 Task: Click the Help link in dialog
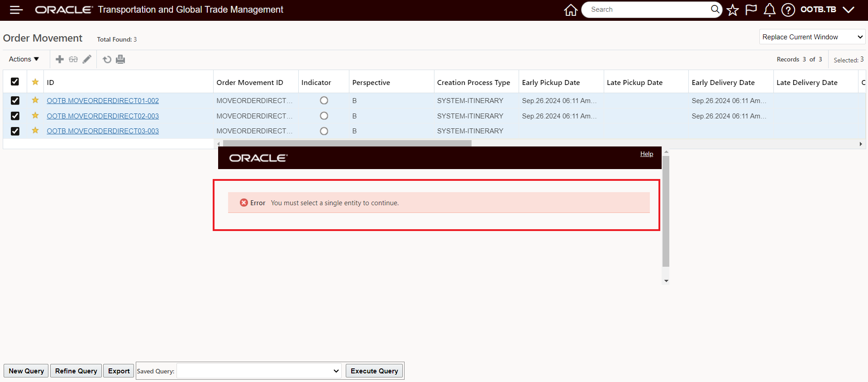[x=647, y=154]
